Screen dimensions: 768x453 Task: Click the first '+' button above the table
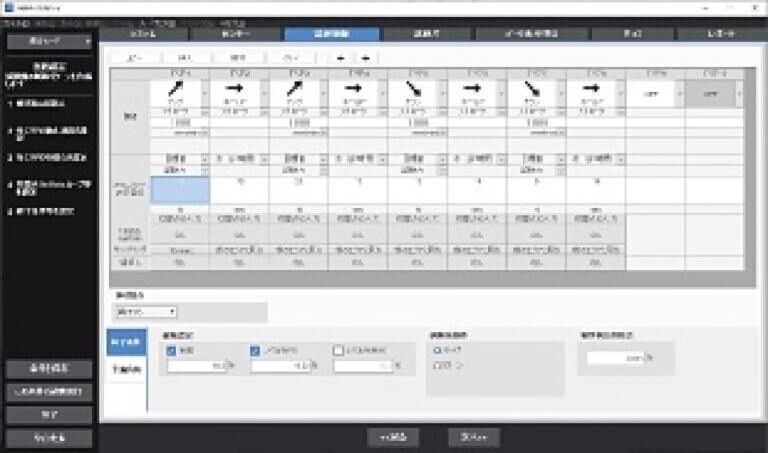342,59
